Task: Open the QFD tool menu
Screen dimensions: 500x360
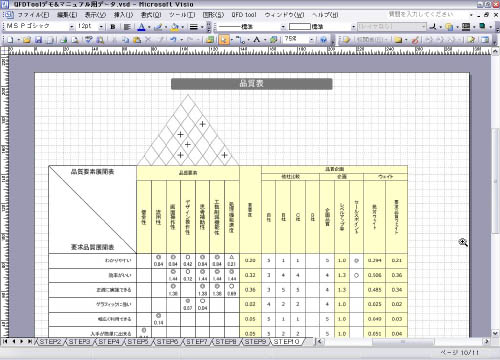Action: click(244, 15)
